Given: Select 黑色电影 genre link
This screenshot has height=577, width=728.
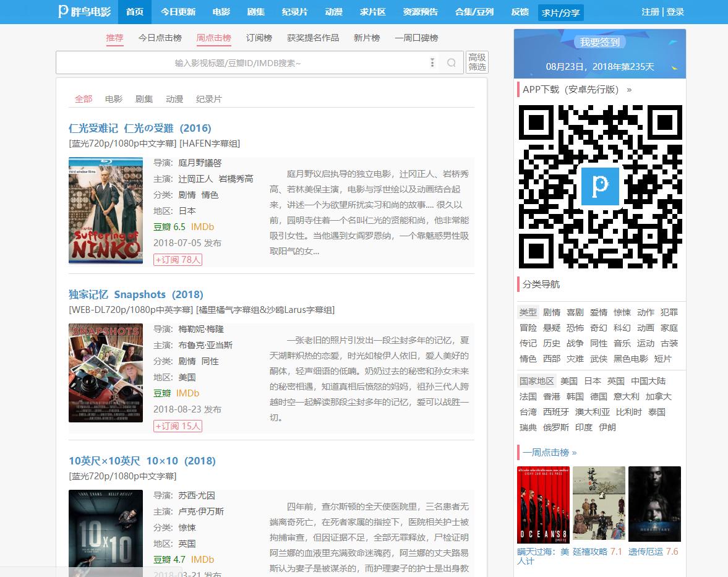Looking at the screenshot, I should tap(630, 358).
